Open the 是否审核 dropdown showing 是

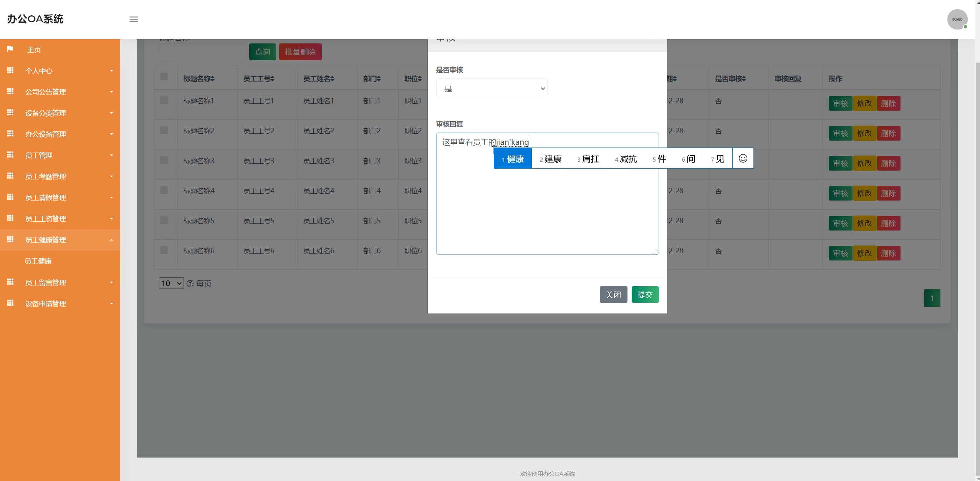[492, 89]
